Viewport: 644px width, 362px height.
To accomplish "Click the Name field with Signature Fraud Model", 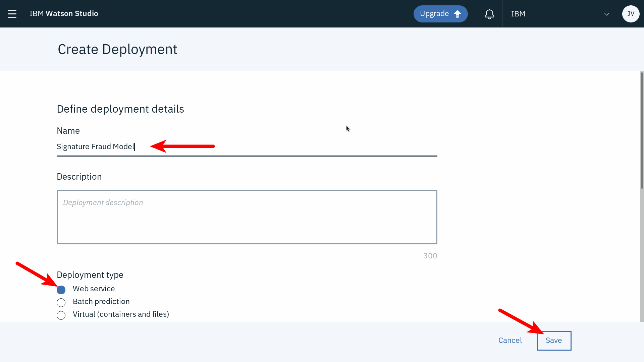I will coord(247,147).
